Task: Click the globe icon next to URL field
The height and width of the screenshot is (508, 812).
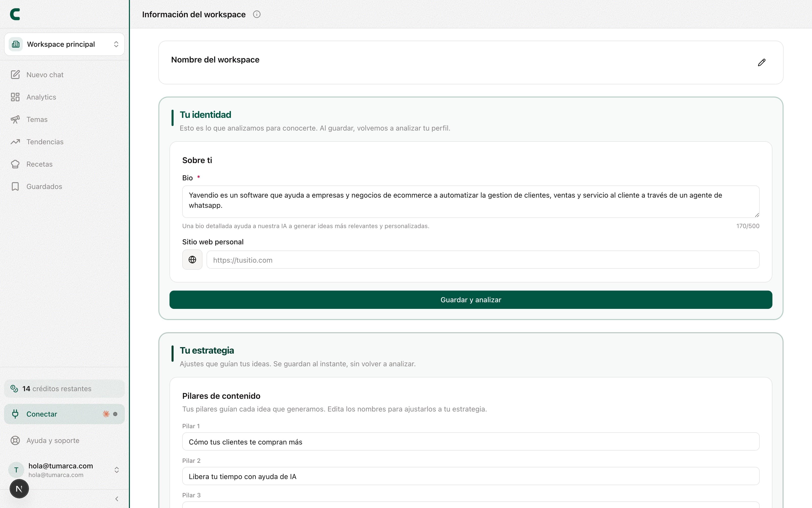Action: (192, 260)
